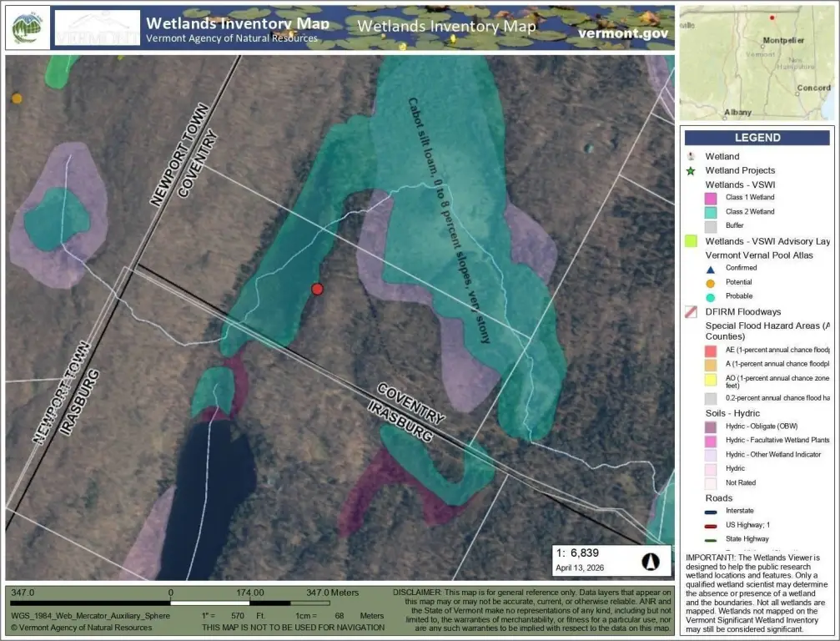Click the DFIRM Floodways hatched icon

point(691,312)
